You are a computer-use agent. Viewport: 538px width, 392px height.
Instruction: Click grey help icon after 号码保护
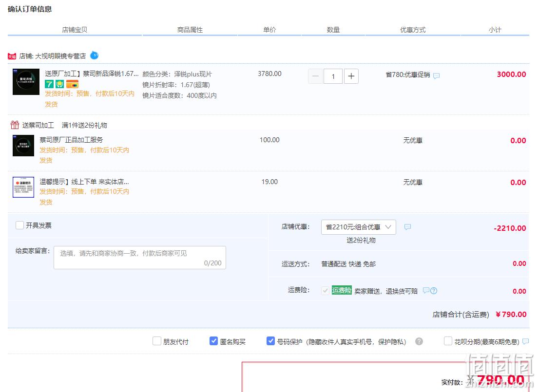[419, 341]
